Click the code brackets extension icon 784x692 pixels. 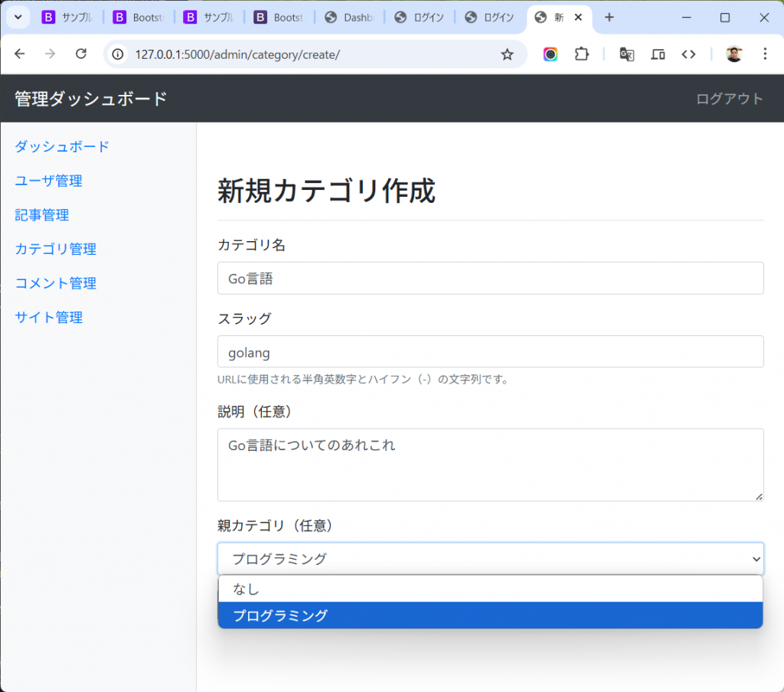coord(688,54)
